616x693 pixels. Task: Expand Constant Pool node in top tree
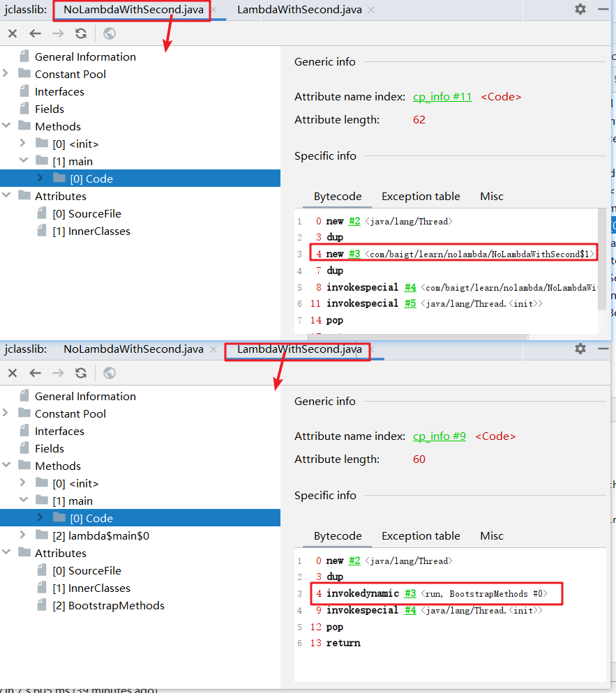[x=6, y=73]
